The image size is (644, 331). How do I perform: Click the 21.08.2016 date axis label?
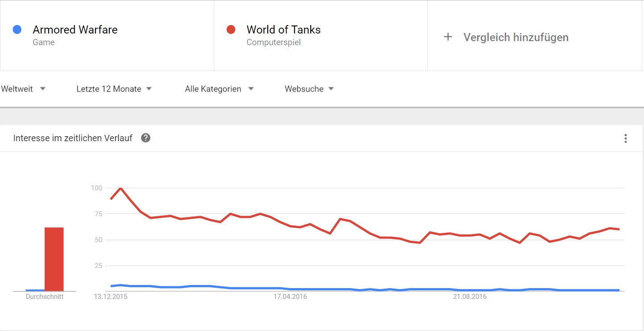pyautogui.click(x=469, y=297)
